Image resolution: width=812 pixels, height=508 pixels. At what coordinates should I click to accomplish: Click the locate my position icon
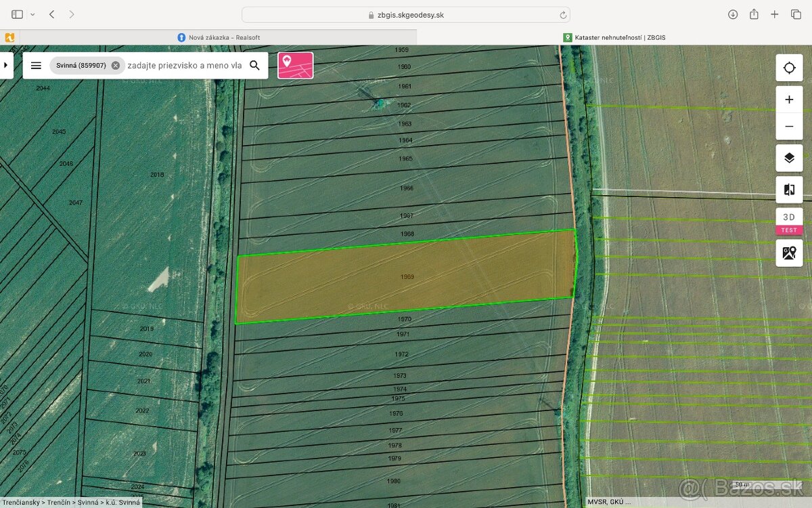789,68
